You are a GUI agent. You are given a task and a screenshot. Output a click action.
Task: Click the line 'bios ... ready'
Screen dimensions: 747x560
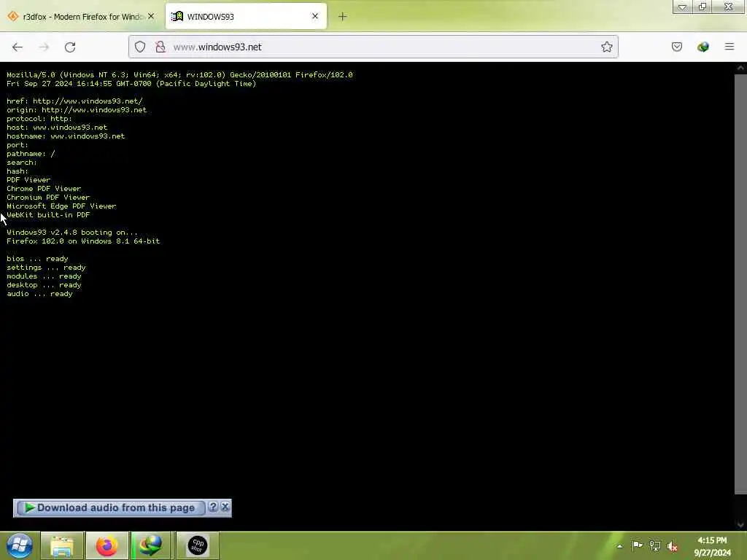[x=38, y=259]
